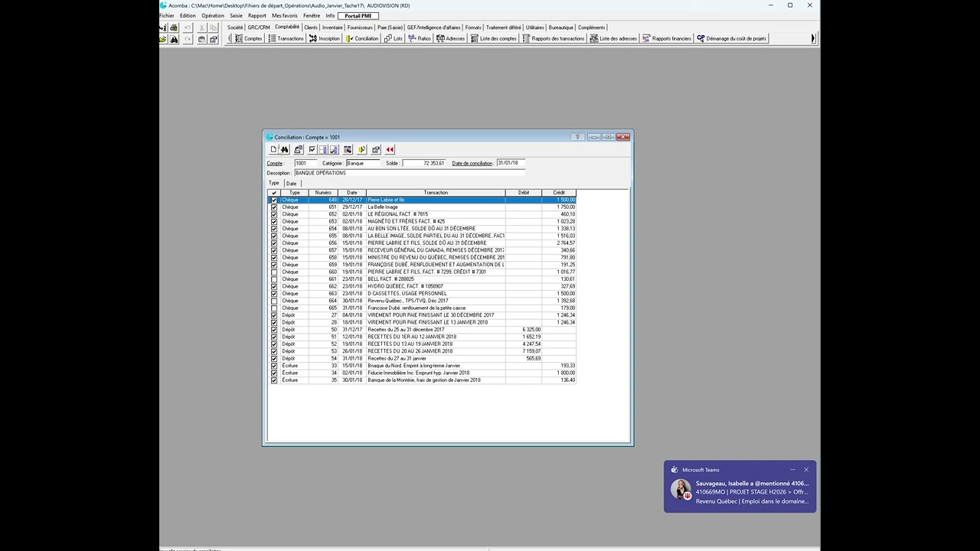Open the Teams notification options ellipsis

(792, 470)
